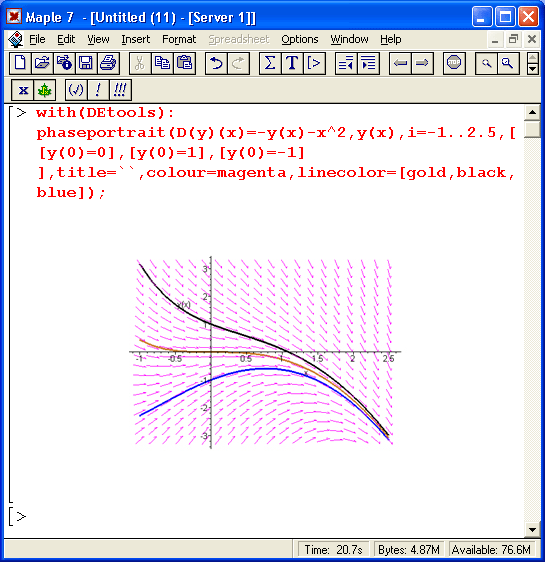Expand the toolbar overflow down arrow
This screenshot has height=562, width=545.
coord(533,68)
